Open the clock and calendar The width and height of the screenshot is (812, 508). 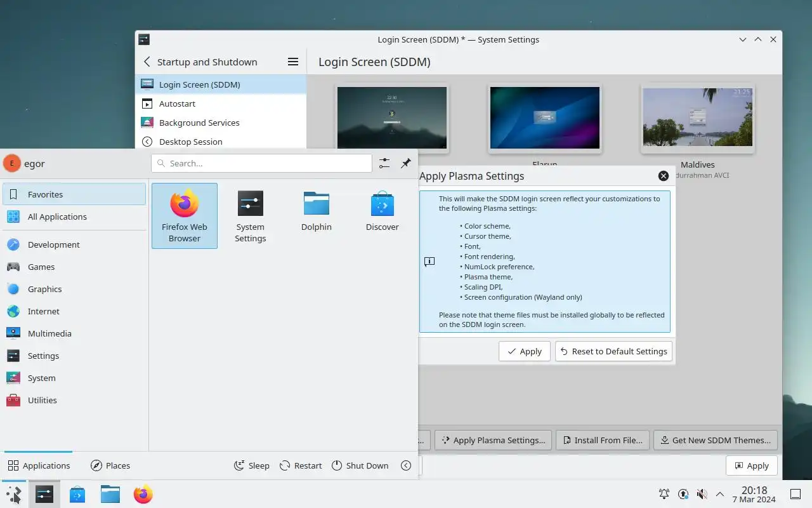(x=754, y=494)
